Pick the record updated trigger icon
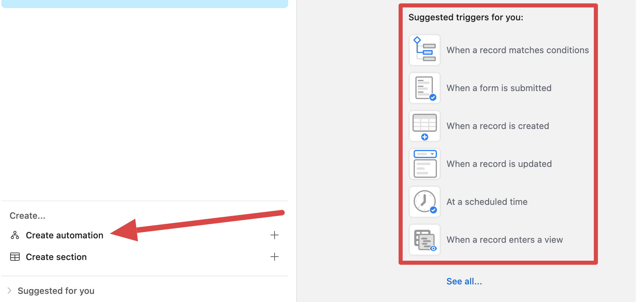 pyautogui.click(x=425, y=164)
